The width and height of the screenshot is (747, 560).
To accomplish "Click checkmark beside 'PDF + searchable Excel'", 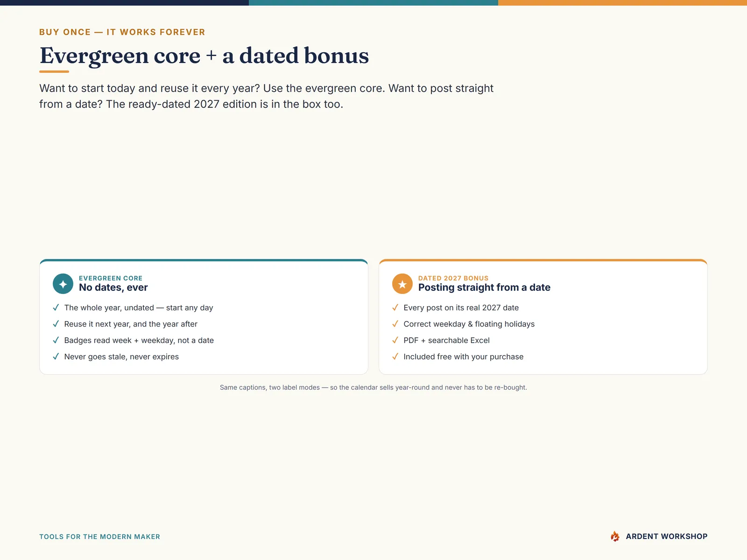I will coord(395,340).
